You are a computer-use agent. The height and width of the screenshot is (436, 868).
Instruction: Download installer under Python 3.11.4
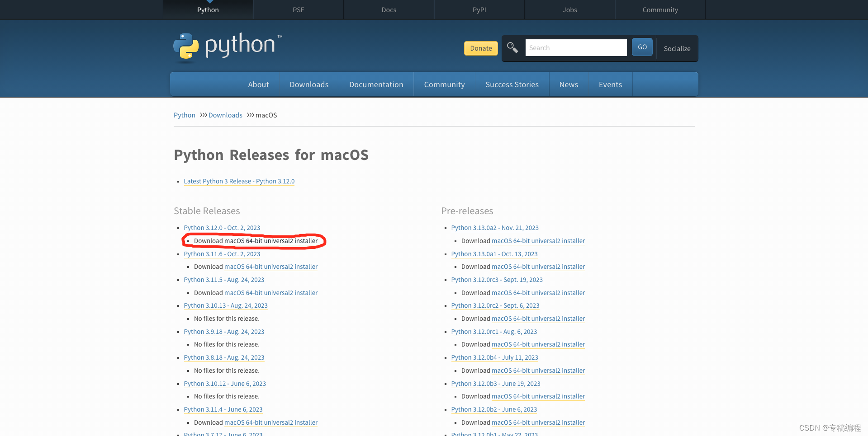[271, 422]
